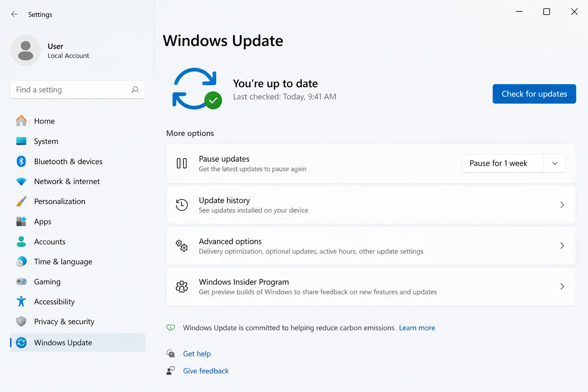This screenshot has width=588, height=392.
Task: Open System settings page
Action: click(78, 141)
